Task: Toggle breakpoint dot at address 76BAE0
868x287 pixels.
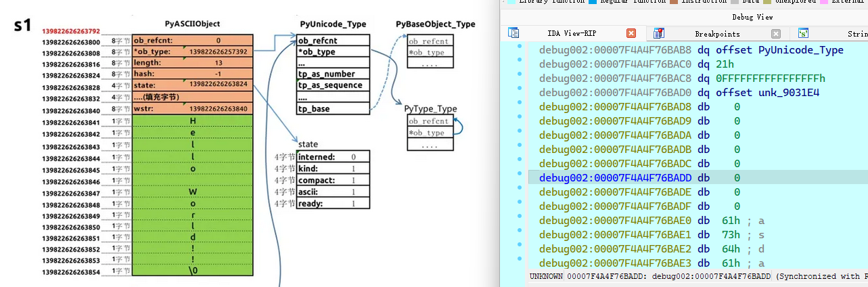Action: click(x=519, y=220)
